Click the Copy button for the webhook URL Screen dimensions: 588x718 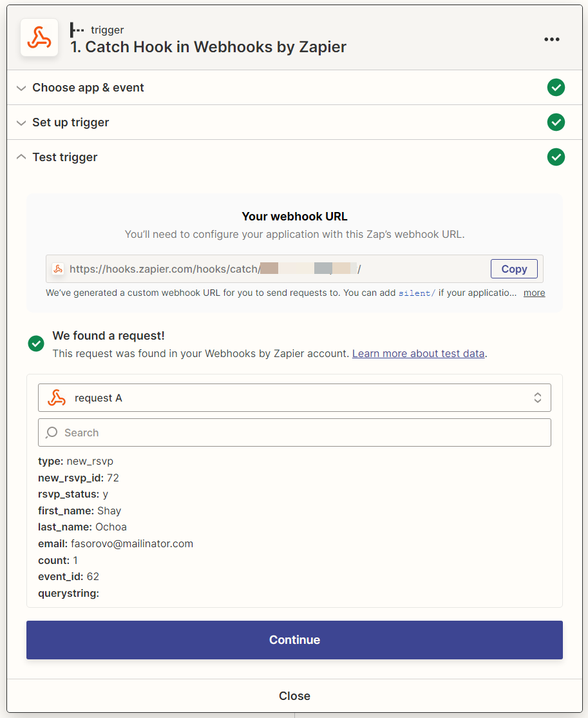point(514,269)
